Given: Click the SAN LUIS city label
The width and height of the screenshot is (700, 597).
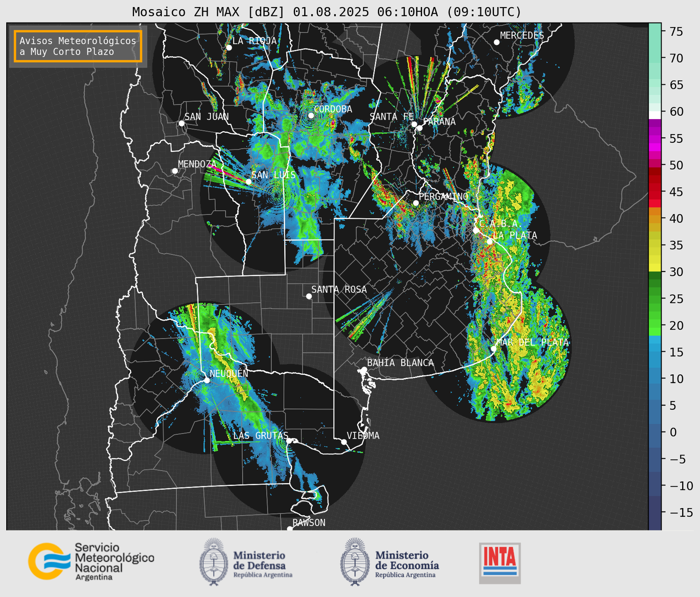Looking at the screenshot, I should coord(273,175).
